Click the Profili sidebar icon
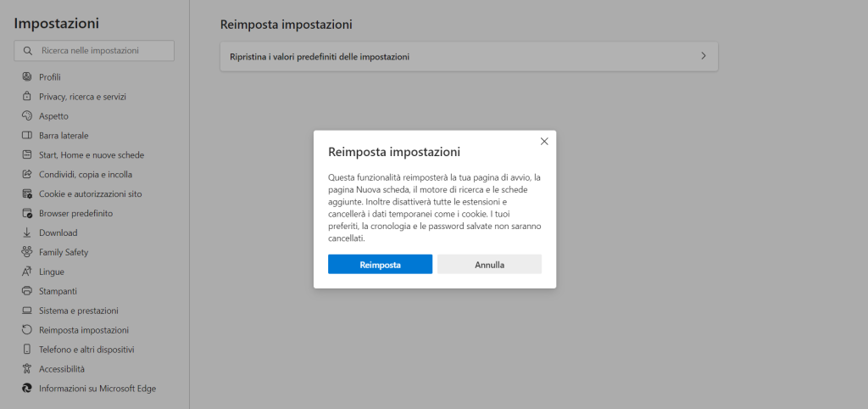868x409 pixels. click(27, 77)
